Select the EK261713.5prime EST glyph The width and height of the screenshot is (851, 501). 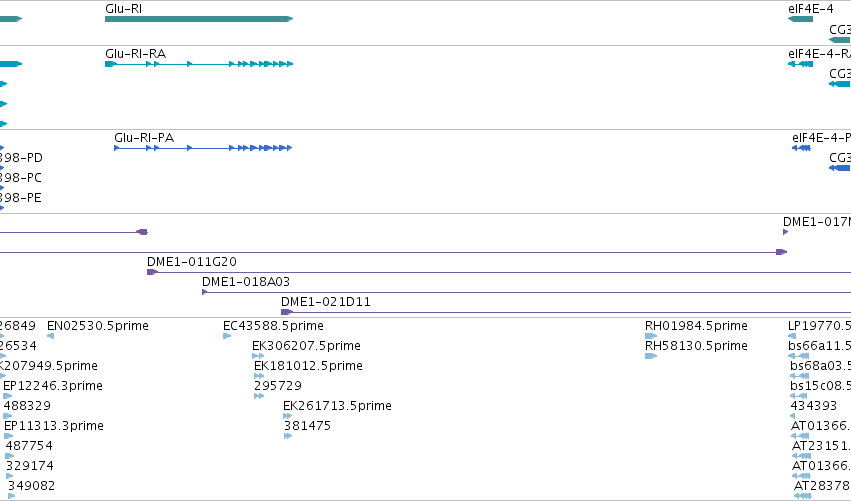(288, 416)
